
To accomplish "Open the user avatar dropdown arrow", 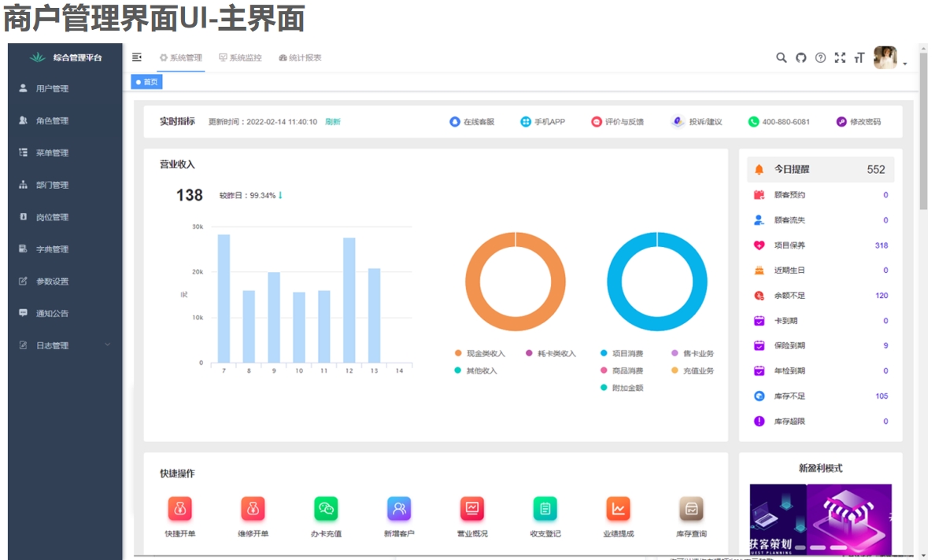I will 904,63.
